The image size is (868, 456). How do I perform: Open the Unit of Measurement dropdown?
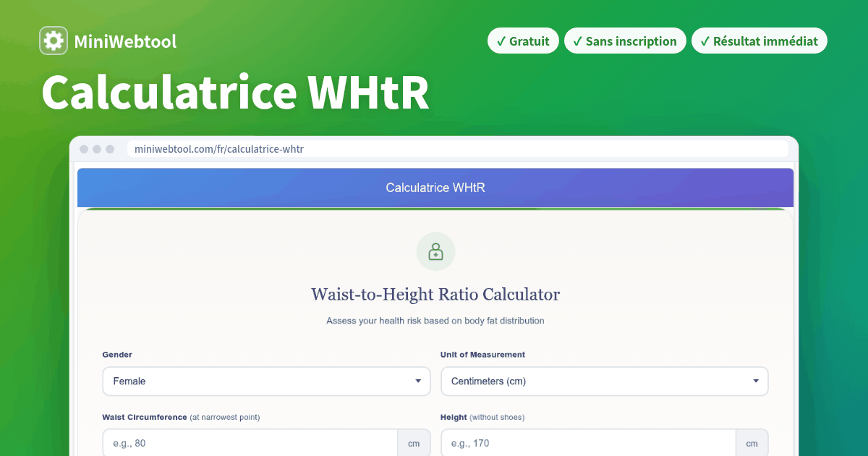[605, 381]
